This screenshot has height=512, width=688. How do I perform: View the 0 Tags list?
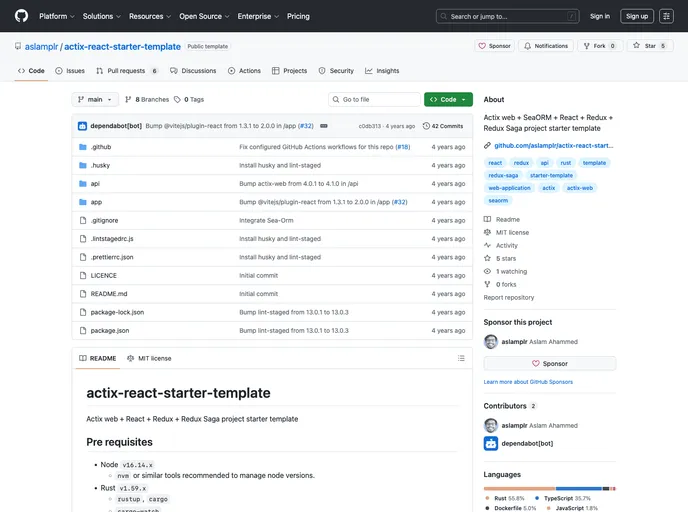(x=189, y=100)
